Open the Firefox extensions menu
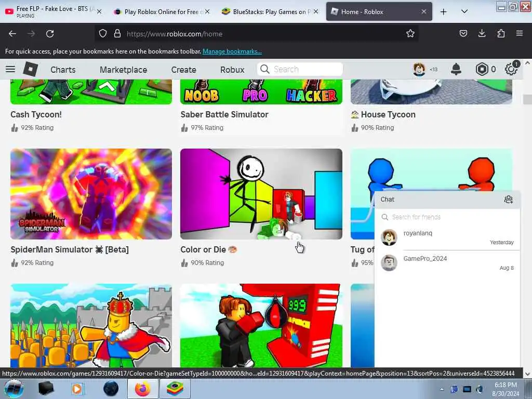Image resolution: width=532 pixels, height=399 pixels. click(501, 33)
